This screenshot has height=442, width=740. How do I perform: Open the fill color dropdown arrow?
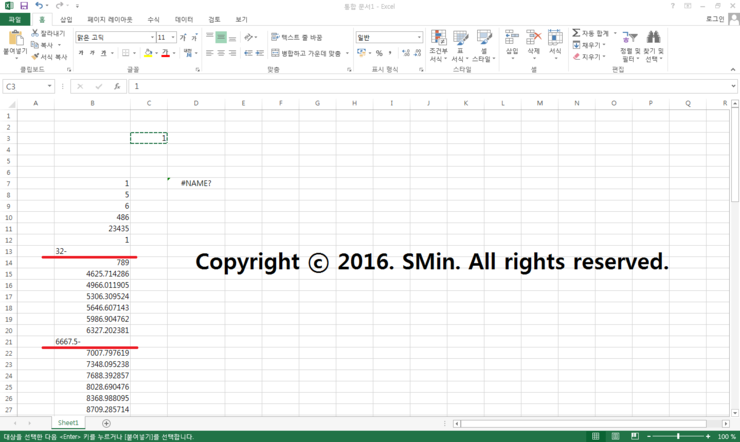(x=157, y=53)
